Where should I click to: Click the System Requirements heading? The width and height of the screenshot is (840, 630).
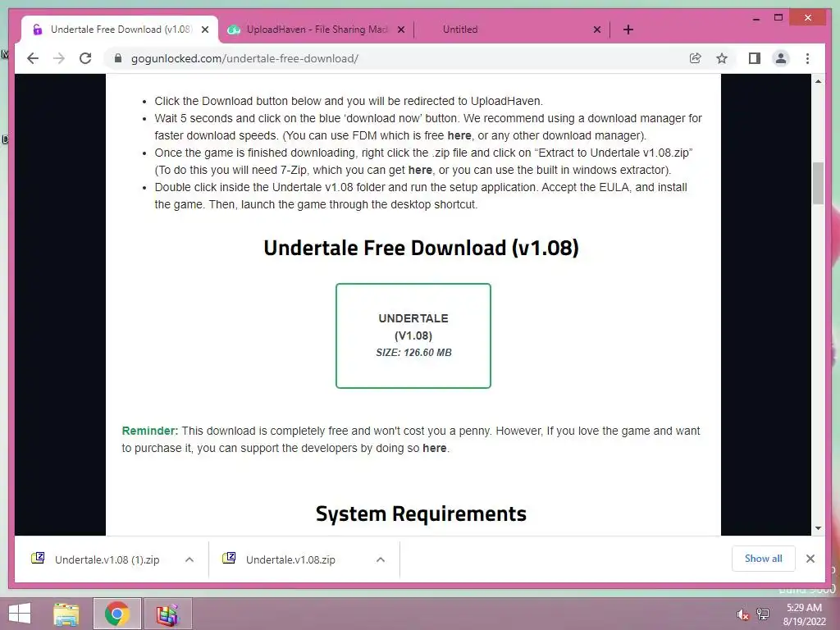coord(421,514)
